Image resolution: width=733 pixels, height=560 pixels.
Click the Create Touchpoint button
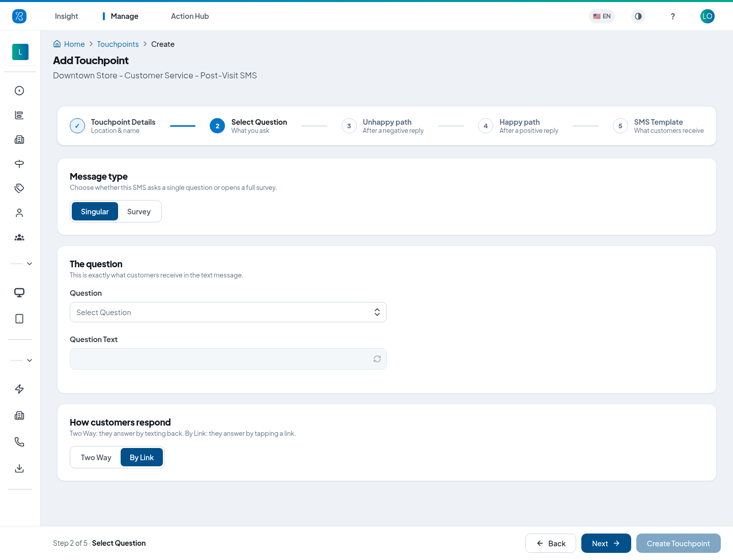pos(679,543)
